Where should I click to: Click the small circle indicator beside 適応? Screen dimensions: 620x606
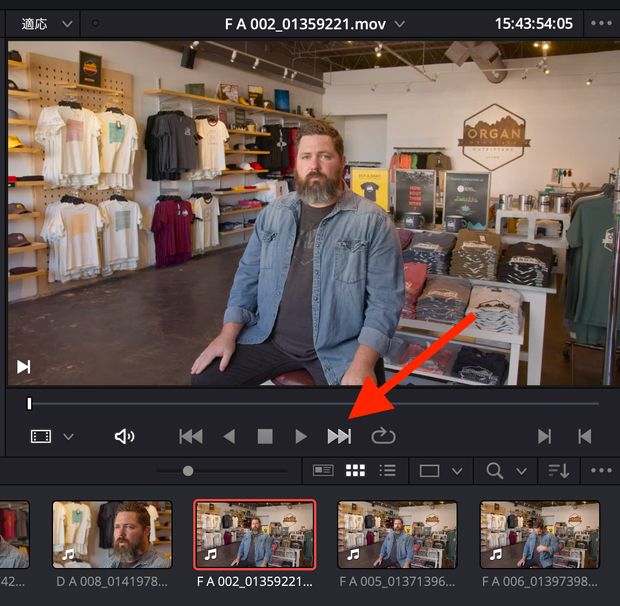95,23
